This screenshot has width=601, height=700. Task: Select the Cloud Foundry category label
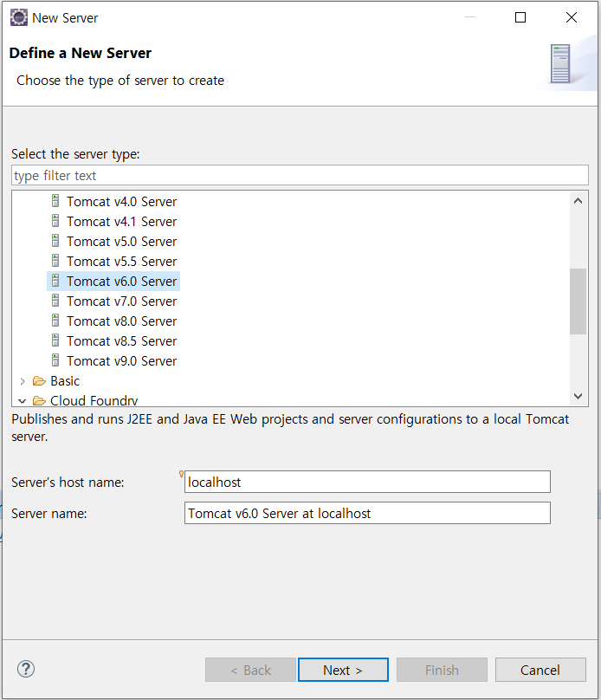(94, 400)
